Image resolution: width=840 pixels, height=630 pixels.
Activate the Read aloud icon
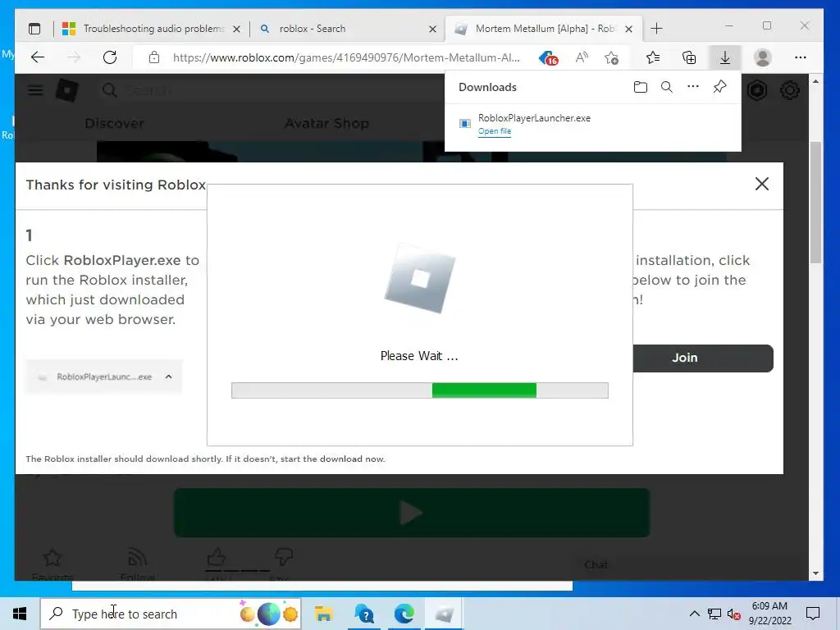pos(582,57)
